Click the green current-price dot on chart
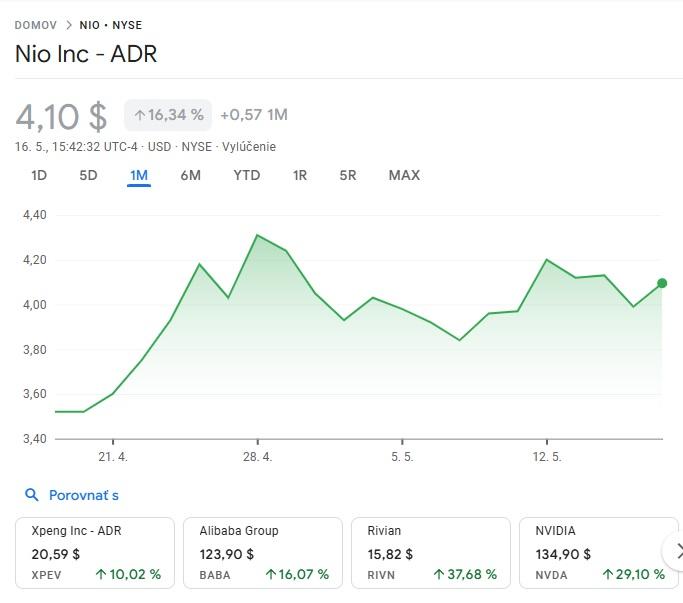This screenshot has width=683, height=603. (x=662, y=283)
